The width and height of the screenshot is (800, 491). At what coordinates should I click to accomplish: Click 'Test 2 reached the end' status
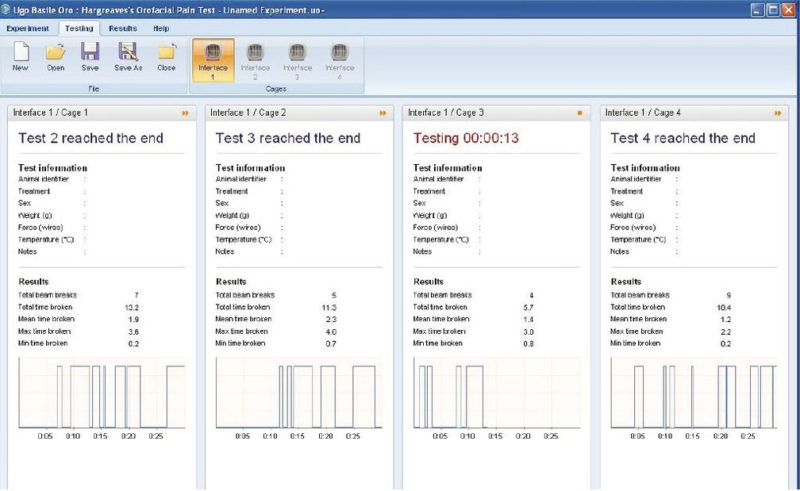click(x=91, y=138)
